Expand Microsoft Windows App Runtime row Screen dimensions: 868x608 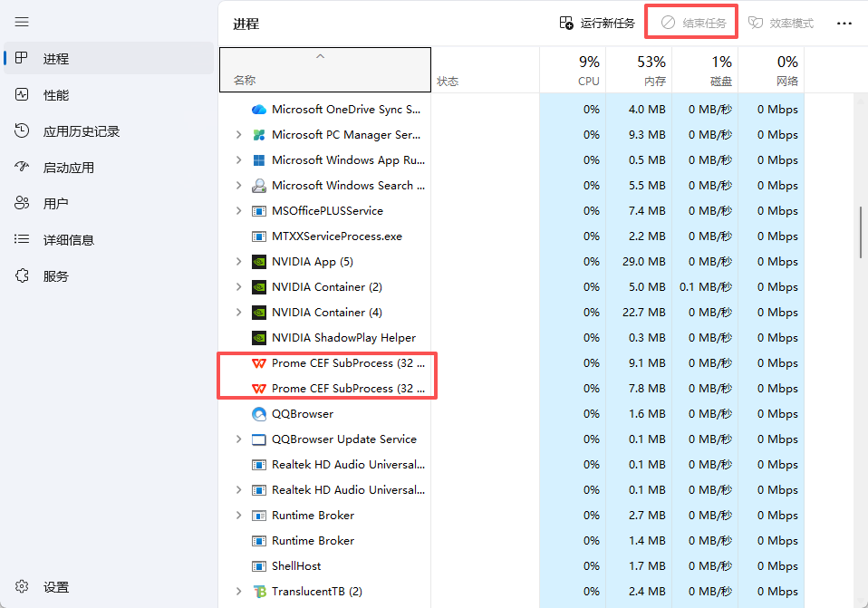tap(238, 160)
